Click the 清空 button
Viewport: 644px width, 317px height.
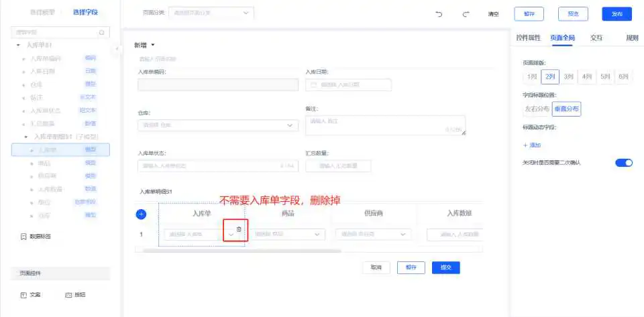pyautogui.click(x=493, y=14)
